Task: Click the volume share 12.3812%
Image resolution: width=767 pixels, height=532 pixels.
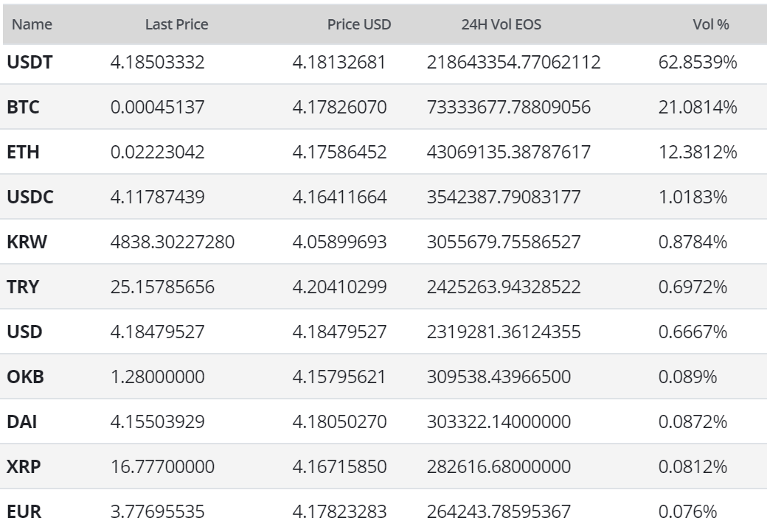Action: coord(698,153)
